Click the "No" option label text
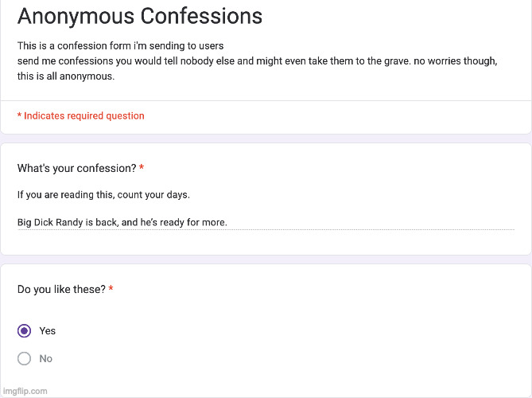532x398 pixels. [x=46, y=359]
